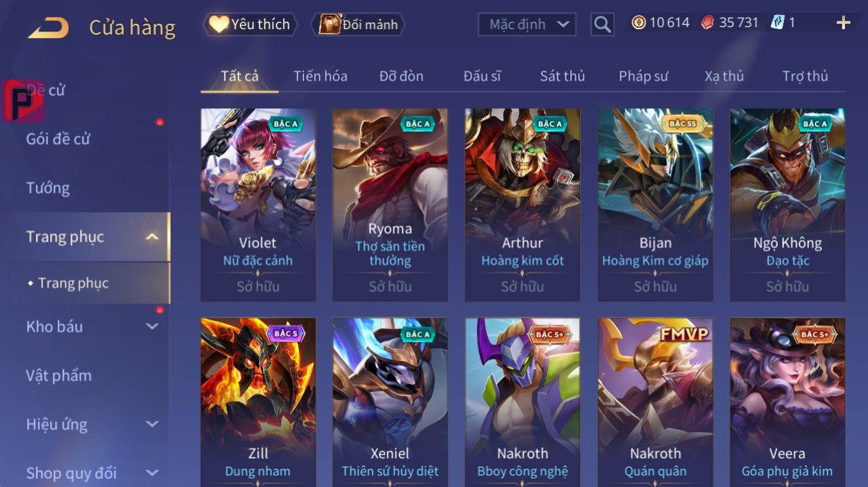Open the Gói đề cử menu item
868x487 pixels.
(58, 139)
